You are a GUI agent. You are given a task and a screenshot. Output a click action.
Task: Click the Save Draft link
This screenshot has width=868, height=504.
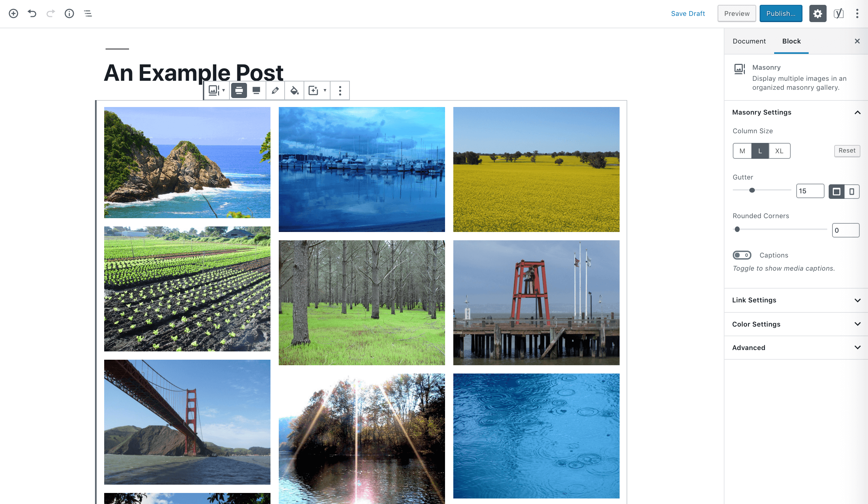click(x=688, y=13)
